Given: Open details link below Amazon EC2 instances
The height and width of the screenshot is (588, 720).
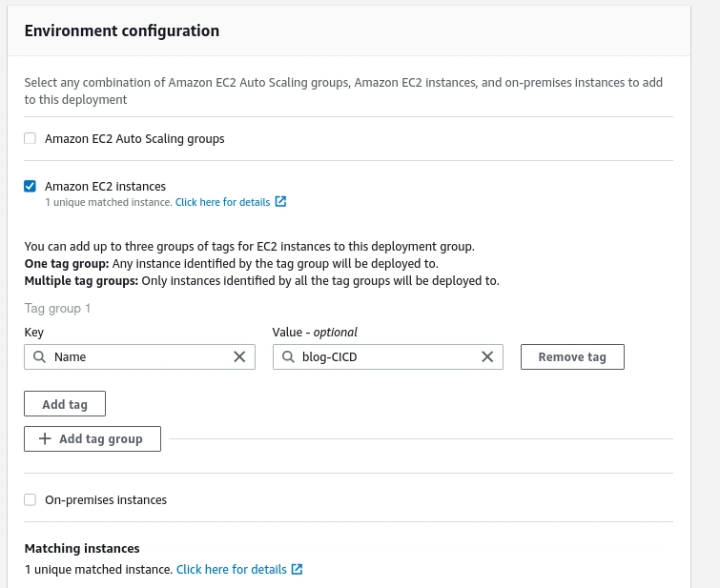Looking at the screenshot, I should pyautogui.click(x=222, y=202).
